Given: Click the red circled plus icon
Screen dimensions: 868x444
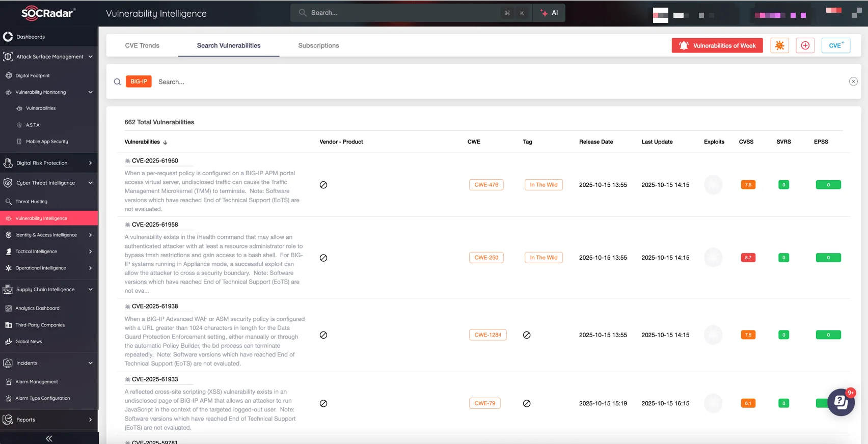Looking at the screenshot, I should [x=805, y=45].
